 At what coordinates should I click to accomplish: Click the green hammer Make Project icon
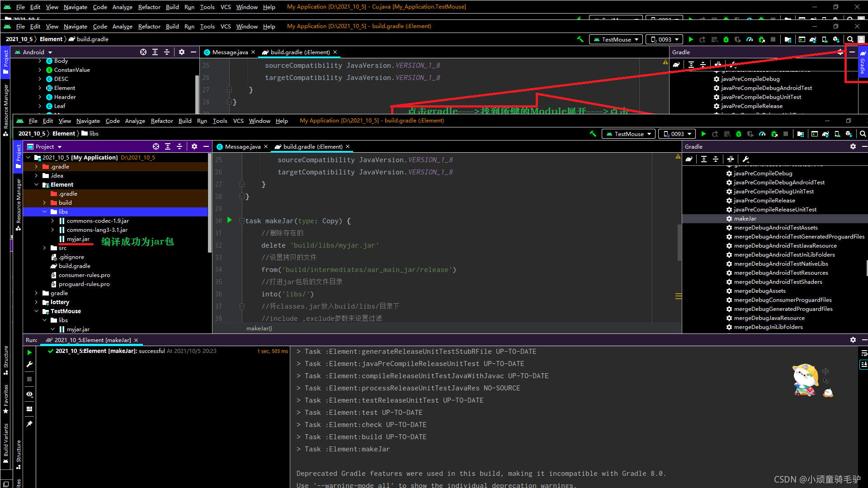pos(593,134)
